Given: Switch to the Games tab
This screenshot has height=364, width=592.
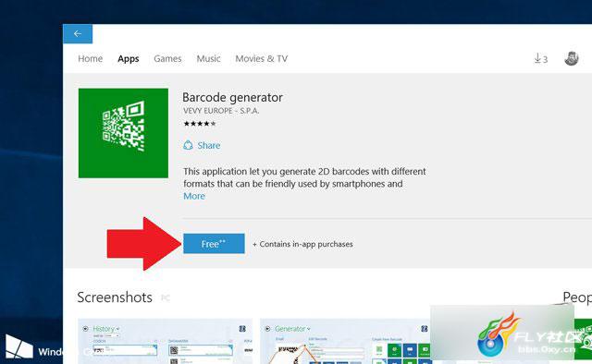Looking at the screenshot, I should coord(167,59).
